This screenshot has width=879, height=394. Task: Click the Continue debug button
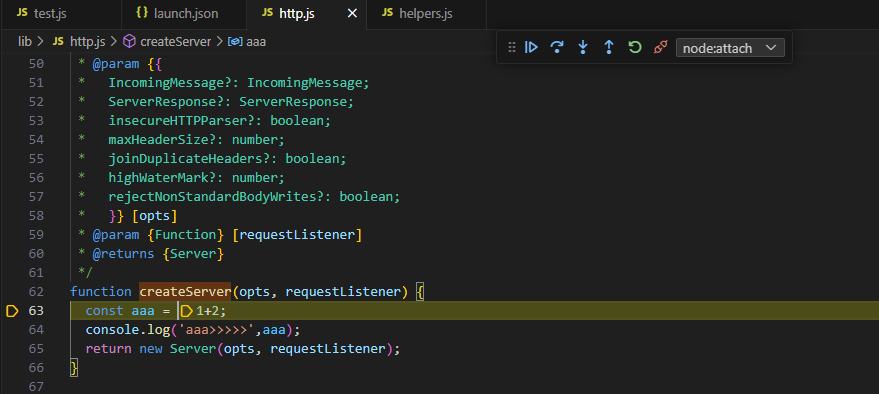coord(531,48)
